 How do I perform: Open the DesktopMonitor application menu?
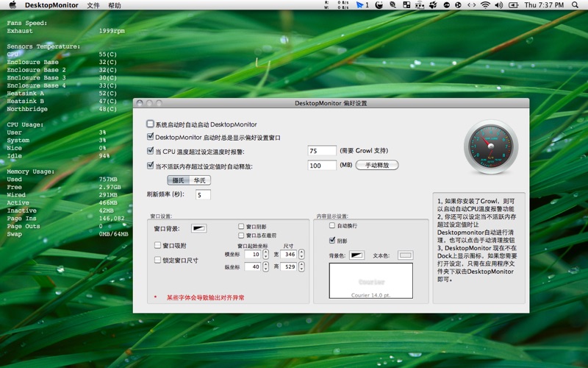pyautogui.click(x=51, y=5)
